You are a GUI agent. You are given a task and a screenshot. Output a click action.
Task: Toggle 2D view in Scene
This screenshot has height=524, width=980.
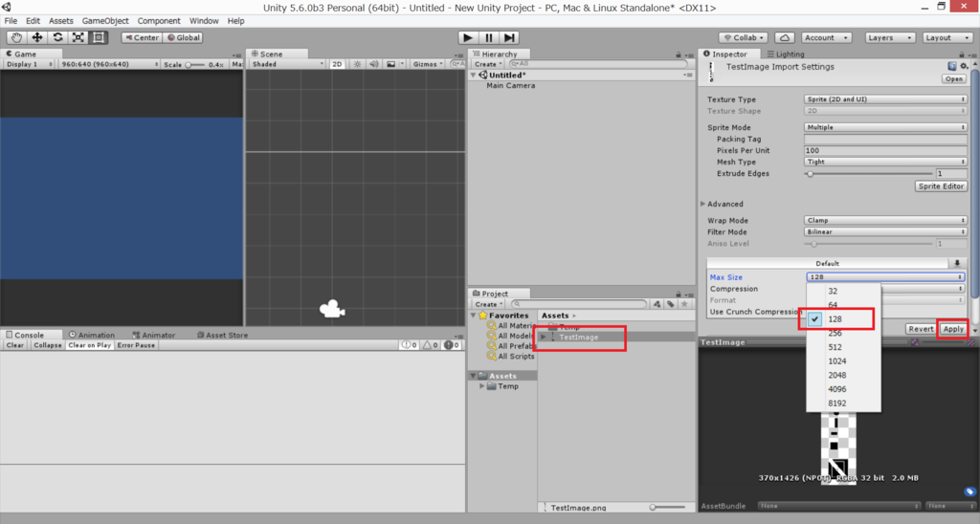pos(337,64)
